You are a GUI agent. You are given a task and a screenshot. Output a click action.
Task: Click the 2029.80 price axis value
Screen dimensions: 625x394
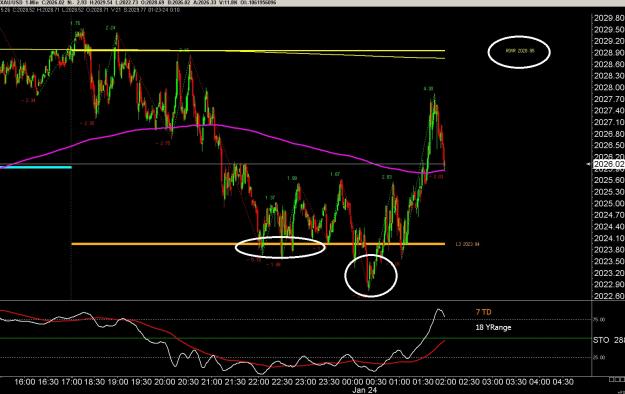pyautogui.click(x=609, y=18)
